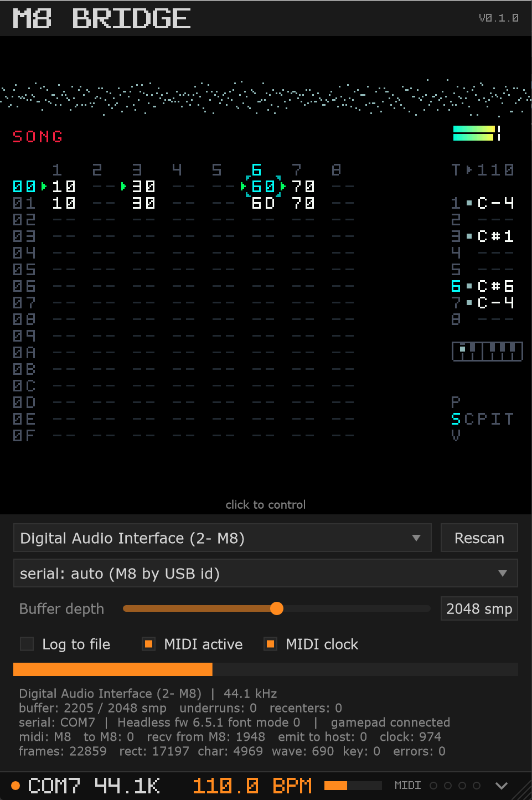Click the V item in view map
532x800 pixels.
(456, 436)
